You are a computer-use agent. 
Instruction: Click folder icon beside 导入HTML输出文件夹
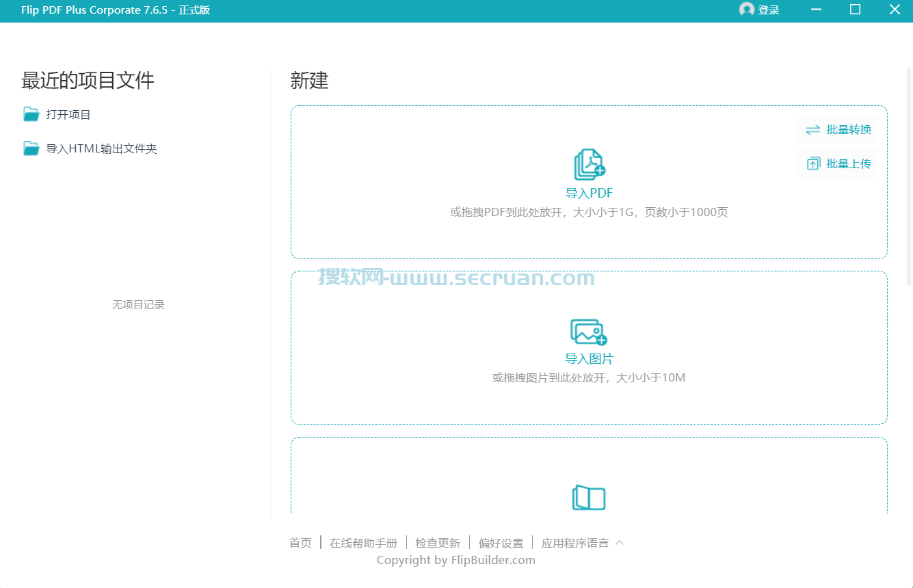coord(31,148)
